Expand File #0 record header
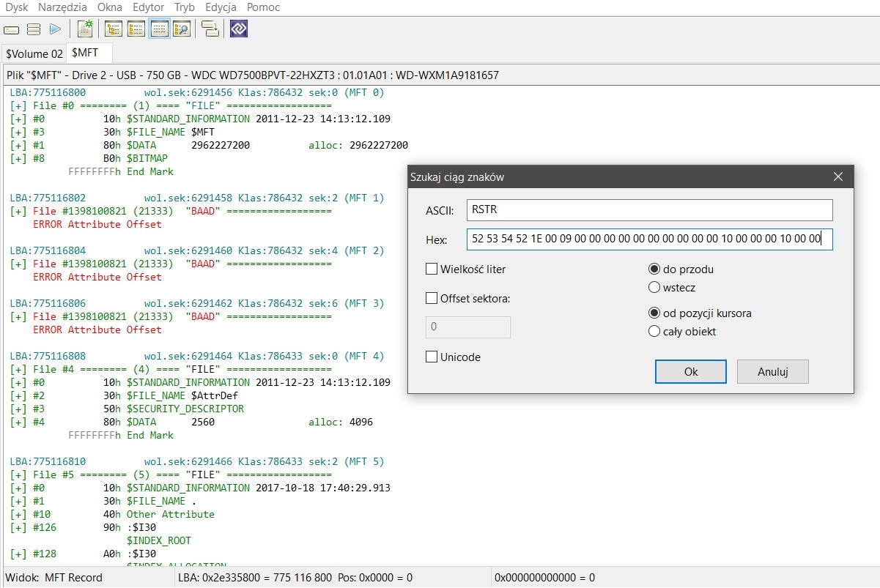This screenshot has height=588, width=880. click(19, 105)
